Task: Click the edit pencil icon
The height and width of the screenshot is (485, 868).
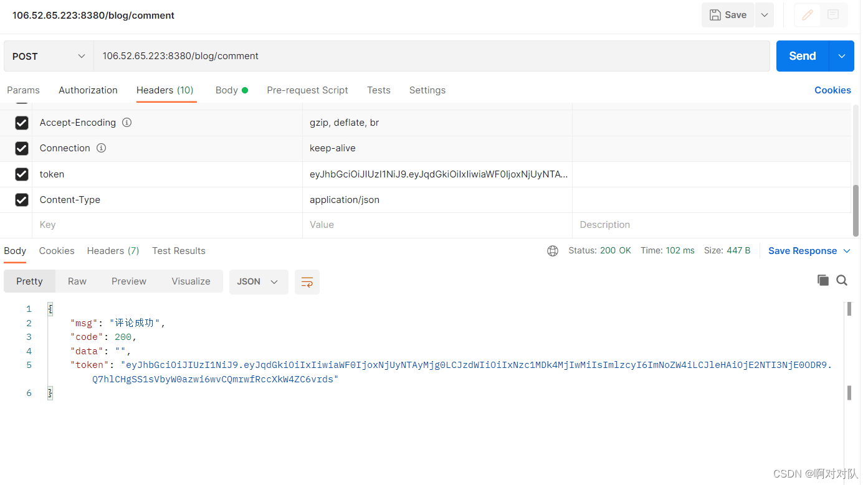Action: click(x=808, y=15)
